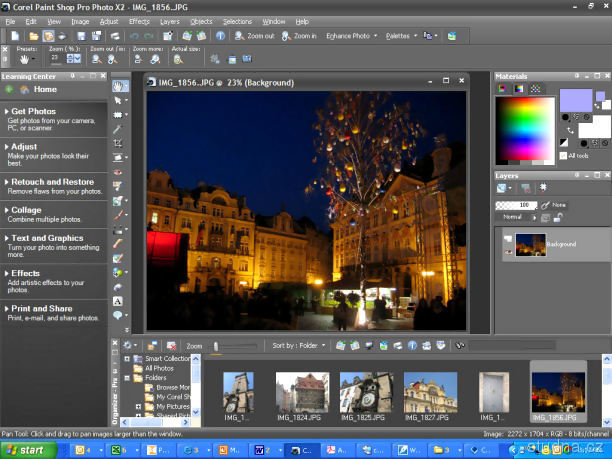
Task: Open the Enhance Photo dropdown
Action: (350, 36)
